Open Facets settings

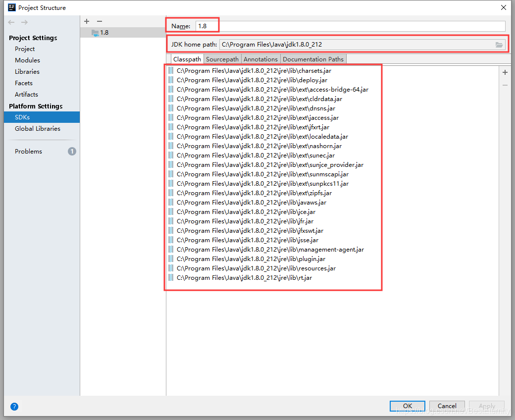pos(24,83)
